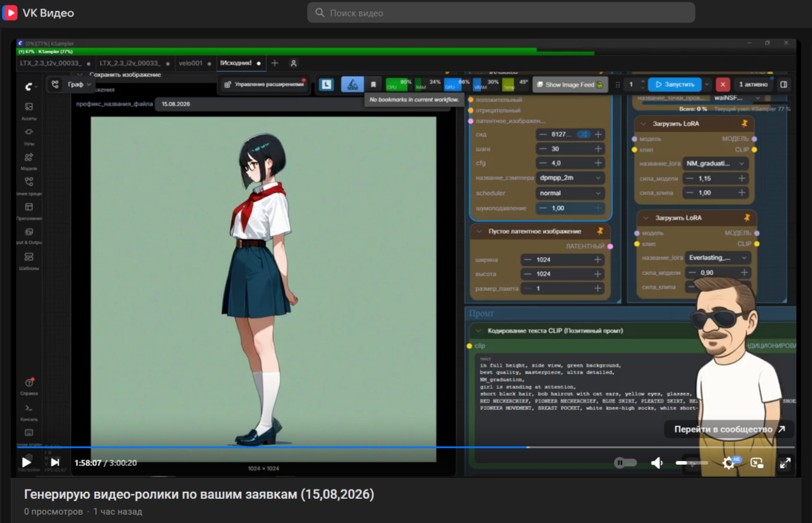This screenshot has width=812, height=523.
Task: Open название_lora NM_graduati... dropdown
Action: click(x=715, y=163)
